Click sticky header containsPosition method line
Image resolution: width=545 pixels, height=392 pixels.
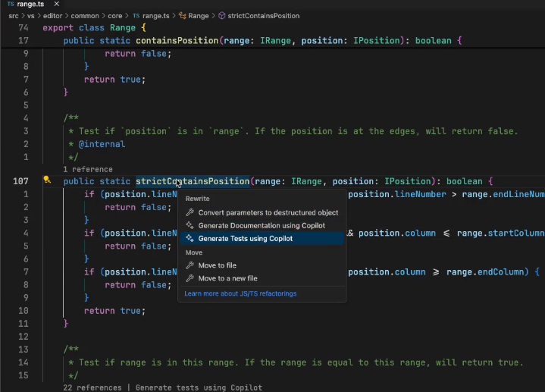point(263,41)
